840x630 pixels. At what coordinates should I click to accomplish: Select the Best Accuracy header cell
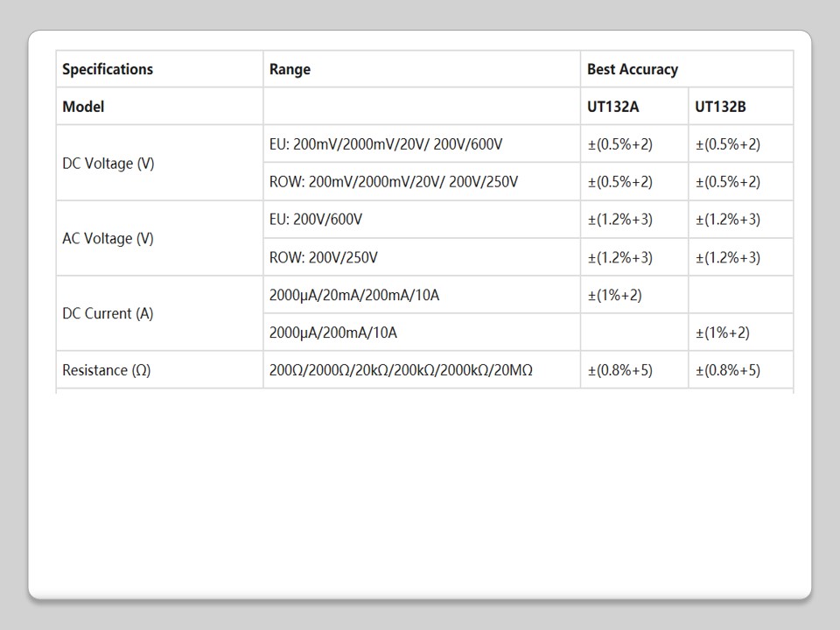tap(632, 69)
